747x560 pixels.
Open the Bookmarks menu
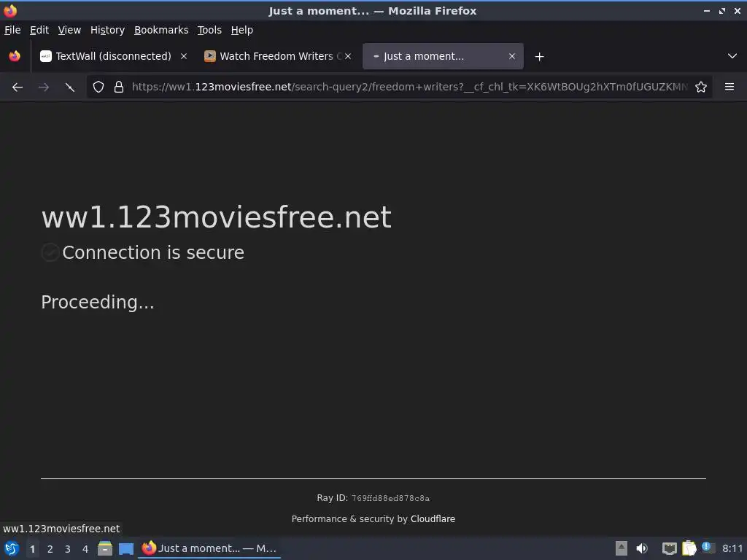(161, 30)
